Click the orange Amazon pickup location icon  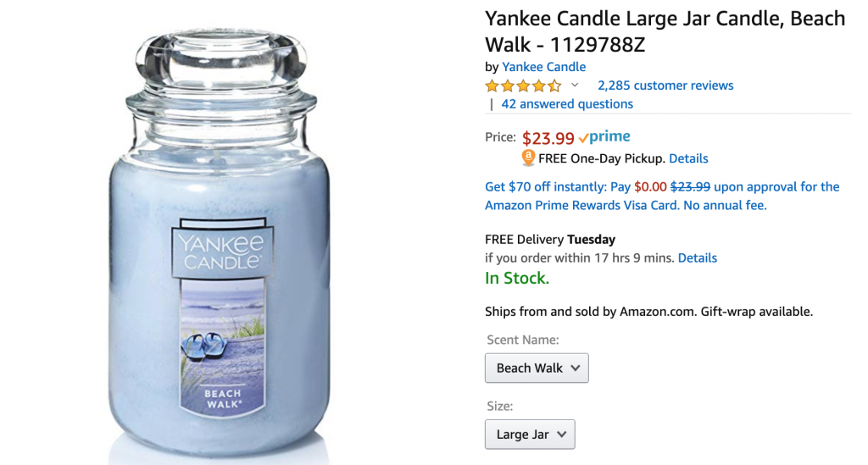528,158
